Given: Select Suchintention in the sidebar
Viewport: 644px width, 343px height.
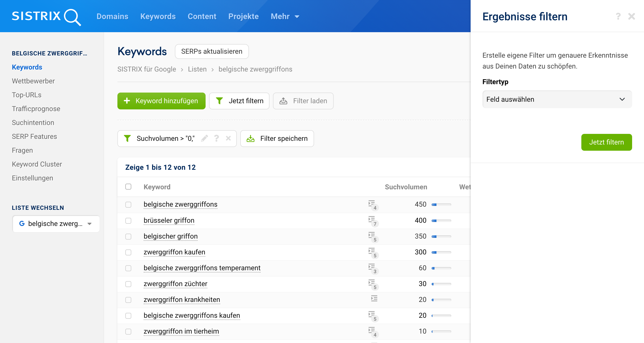Looking at the screenshot, I should tap(33, 122).
